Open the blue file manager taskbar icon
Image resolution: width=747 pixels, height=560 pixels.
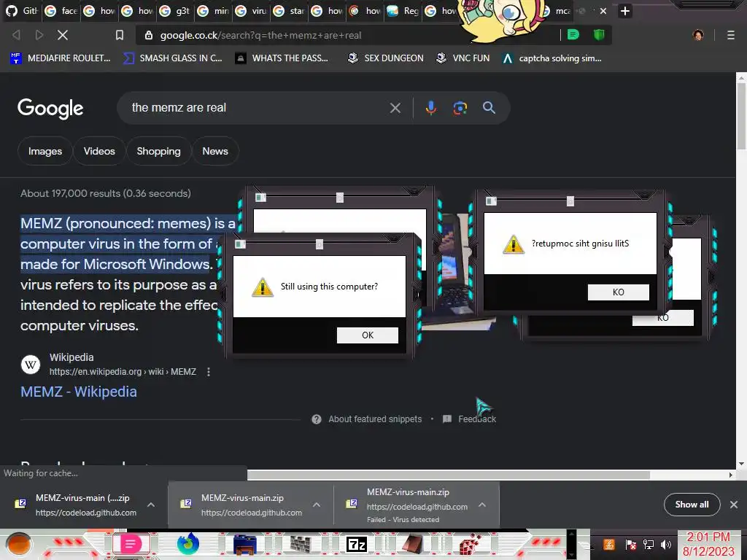click(x=245, y=544)
